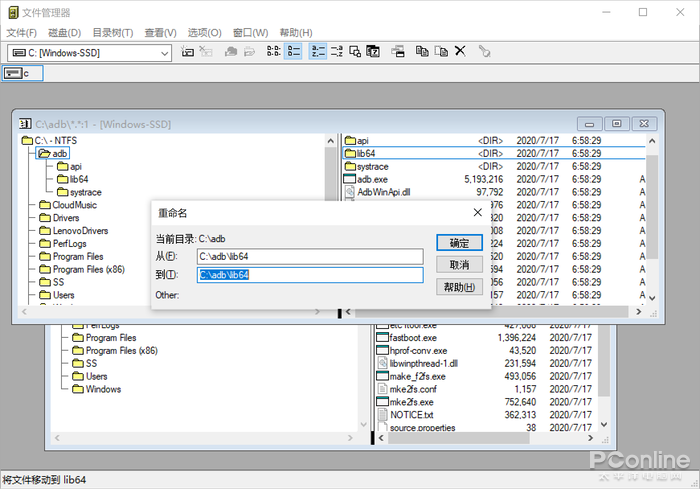700x489 pixels.
Task: Click the sort by name toolbar icon
Action: click(318, 51)
